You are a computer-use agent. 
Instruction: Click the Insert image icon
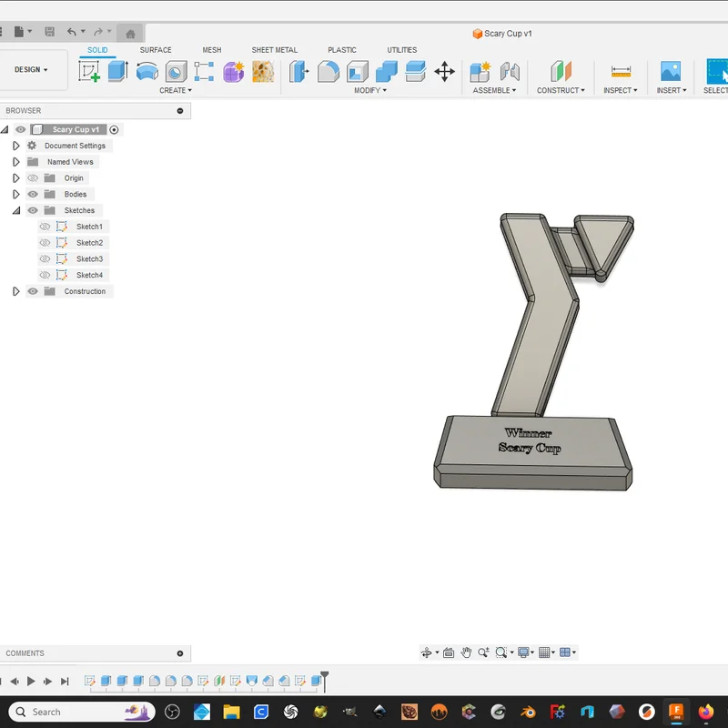[x=671, y=72]
